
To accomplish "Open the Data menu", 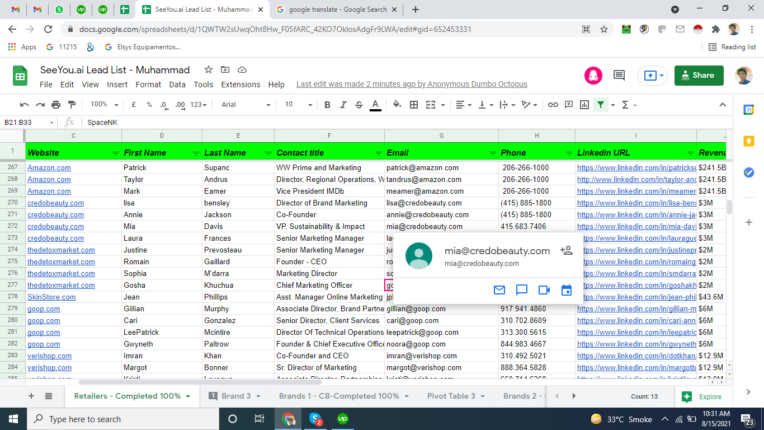I will [177, 84].
